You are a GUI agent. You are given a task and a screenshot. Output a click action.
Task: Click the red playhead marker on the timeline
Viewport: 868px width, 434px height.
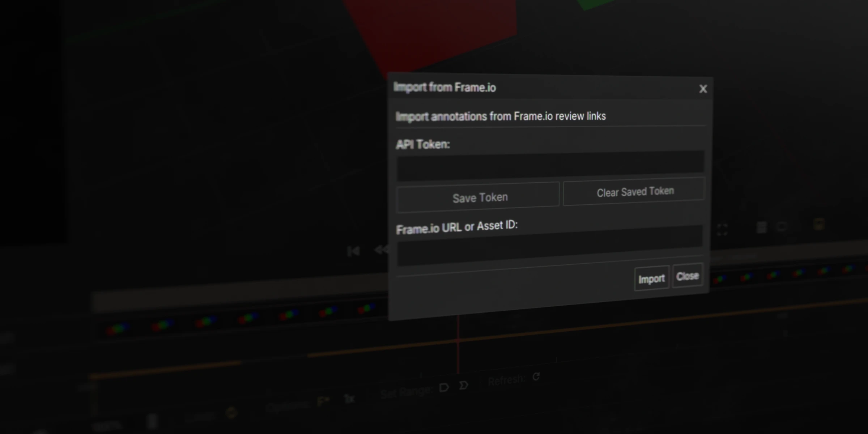click(x=459, y=344)
